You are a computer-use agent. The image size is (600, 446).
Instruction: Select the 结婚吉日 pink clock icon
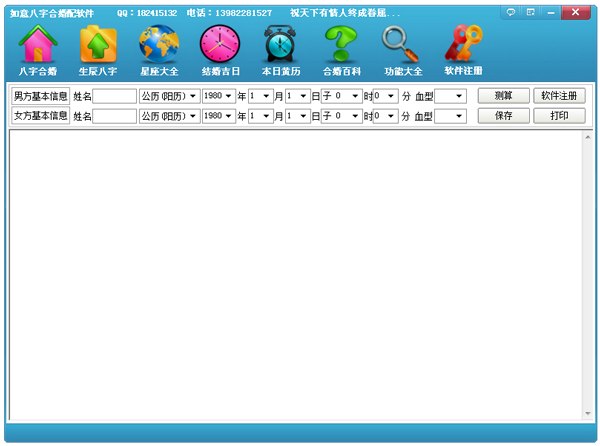(x=220, y=47)
